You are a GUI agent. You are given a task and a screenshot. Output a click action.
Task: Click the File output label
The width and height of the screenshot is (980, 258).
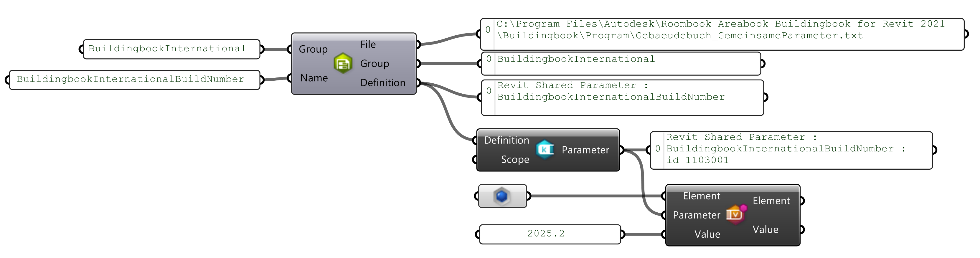tap(368, 44)
